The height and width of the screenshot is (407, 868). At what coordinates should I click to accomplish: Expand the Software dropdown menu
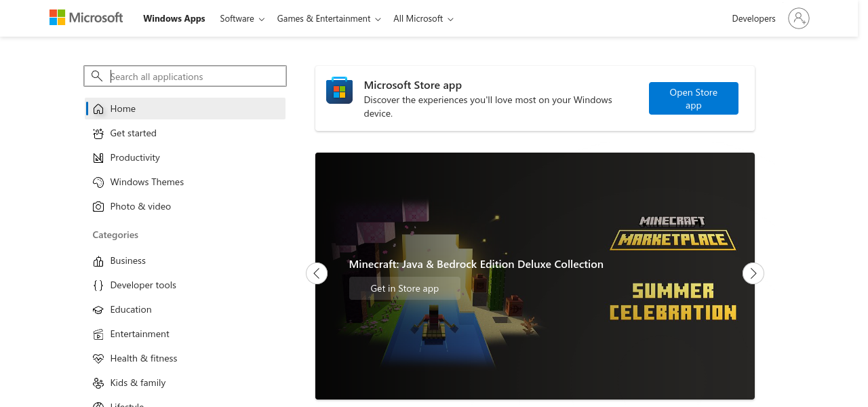pos(242,19)
